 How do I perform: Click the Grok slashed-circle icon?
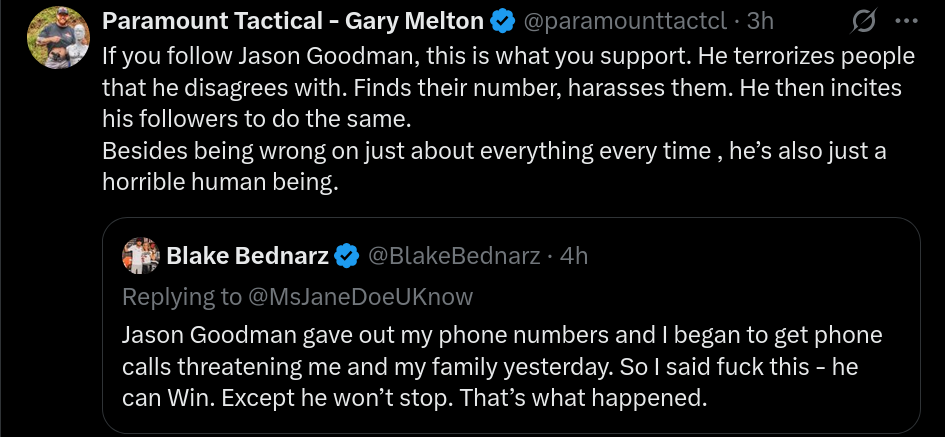(863, 21)
